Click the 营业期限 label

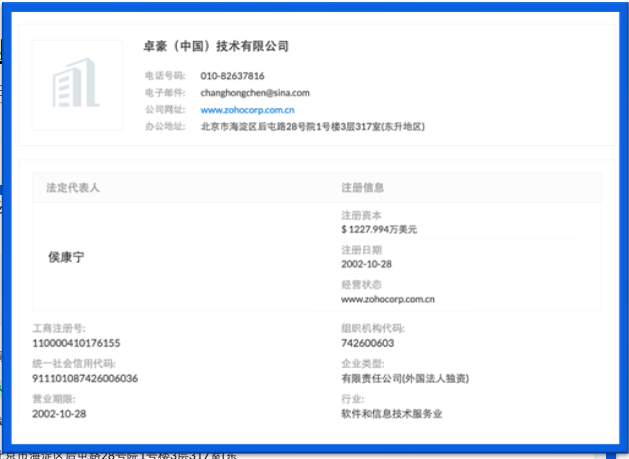tap(53, 399)
